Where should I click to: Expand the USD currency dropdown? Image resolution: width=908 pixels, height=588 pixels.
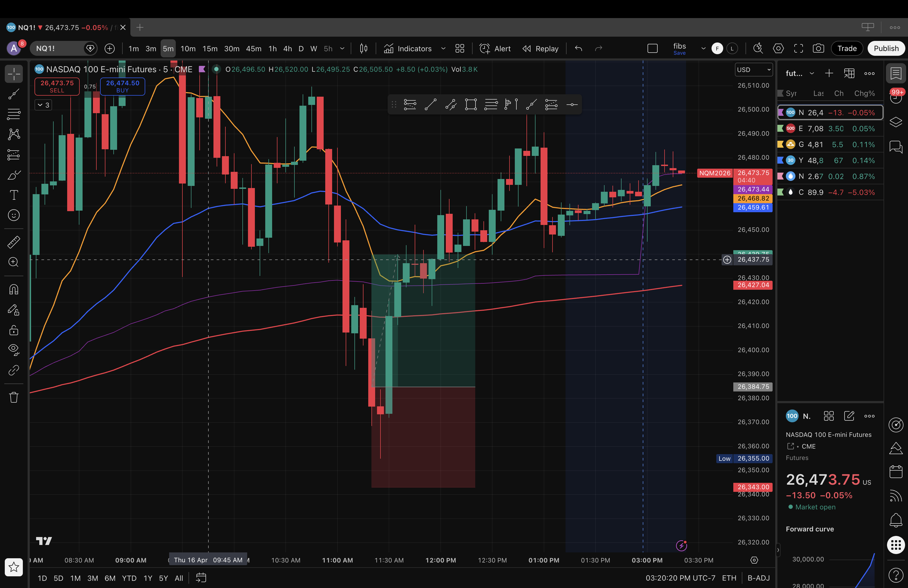coord(753,69)
